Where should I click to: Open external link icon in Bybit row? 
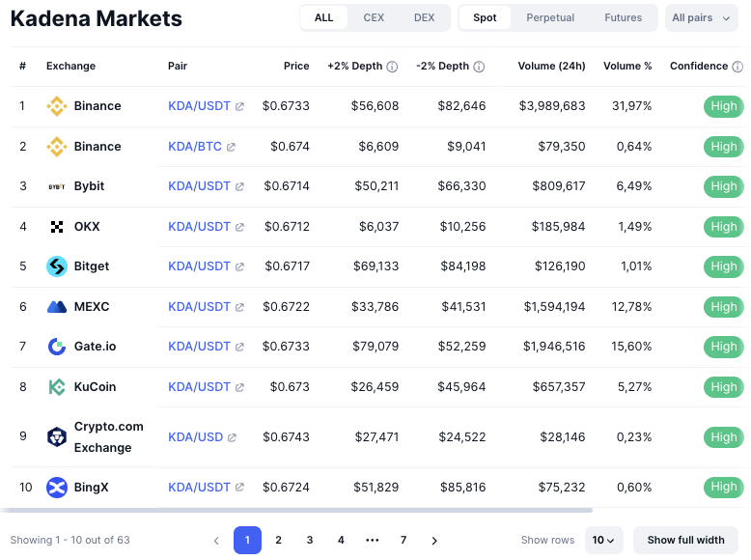(239, 186)
